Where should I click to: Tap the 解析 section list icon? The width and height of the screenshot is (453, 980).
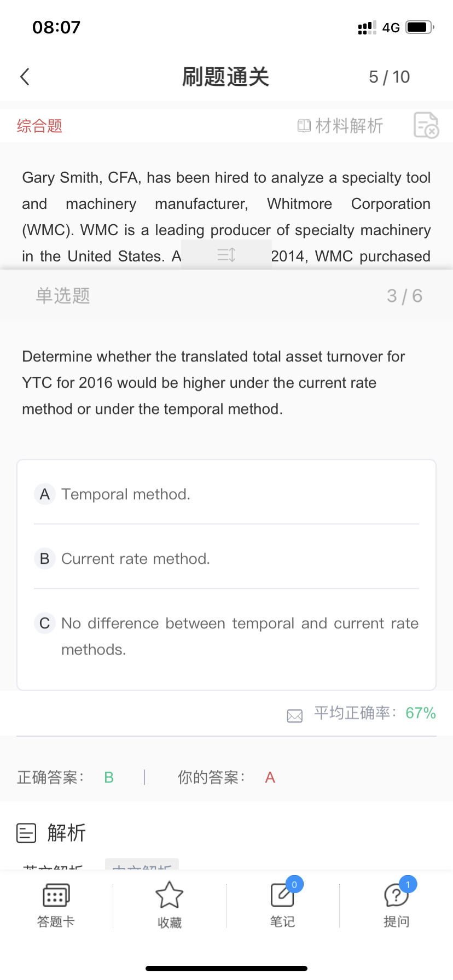coord(26,833)
